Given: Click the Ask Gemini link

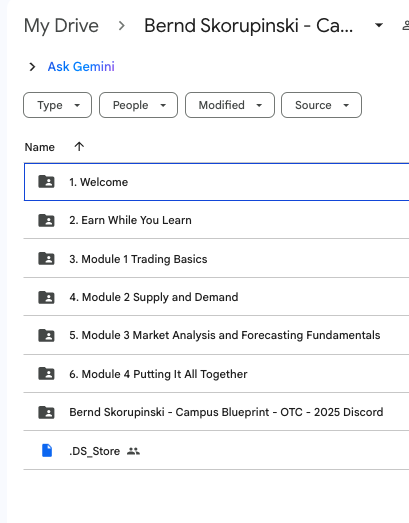Looking at the screenshot, I should (81, 67).
